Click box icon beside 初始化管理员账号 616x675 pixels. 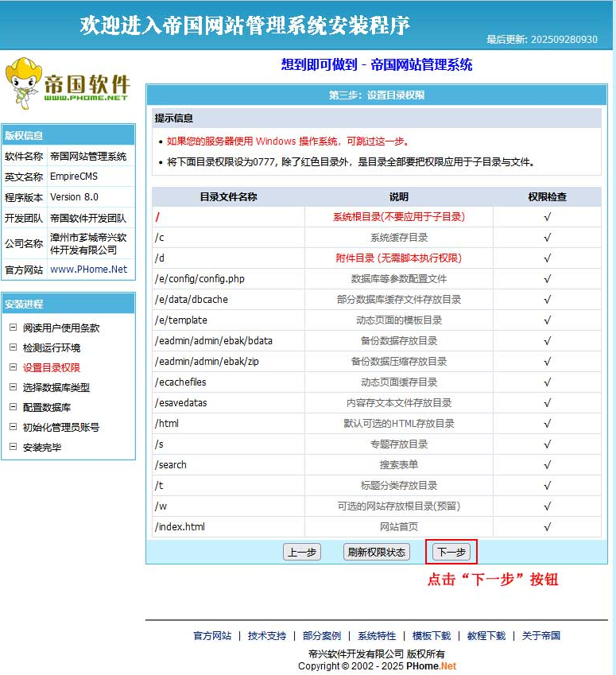coord(14,427)
